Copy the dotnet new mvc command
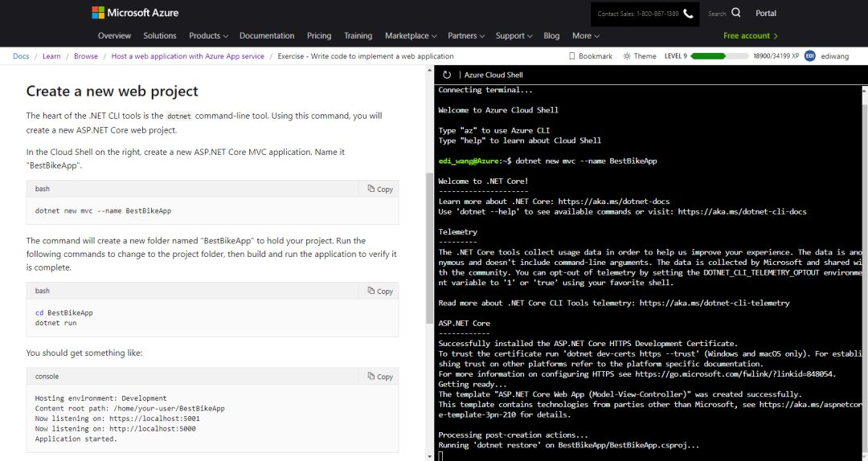Viewport: 868px width, 461px height. coord(379,189)
